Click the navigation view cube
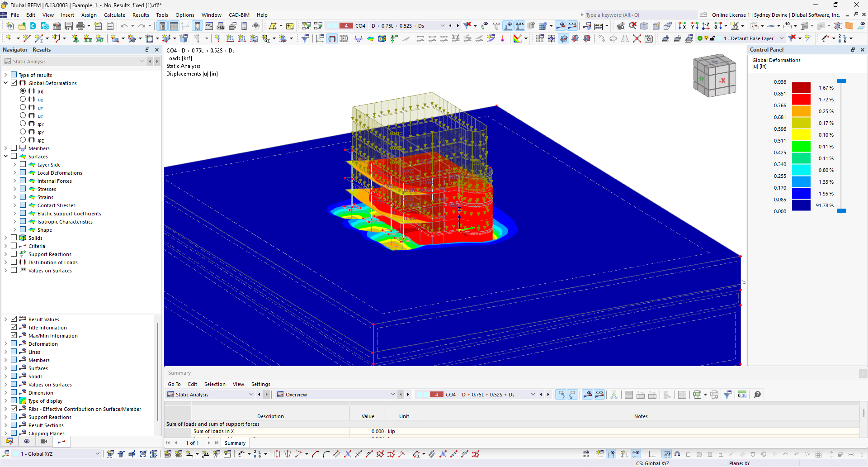Image resolution: width=868 pixels, height=467 pixels. [x=715, y=75]
